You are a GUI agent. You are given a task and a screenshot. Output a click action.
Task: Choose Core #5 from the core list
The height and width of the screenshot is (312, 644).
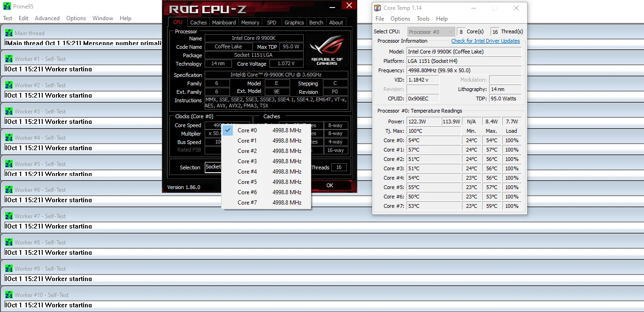pyautogui.click(x=266, y=182)
